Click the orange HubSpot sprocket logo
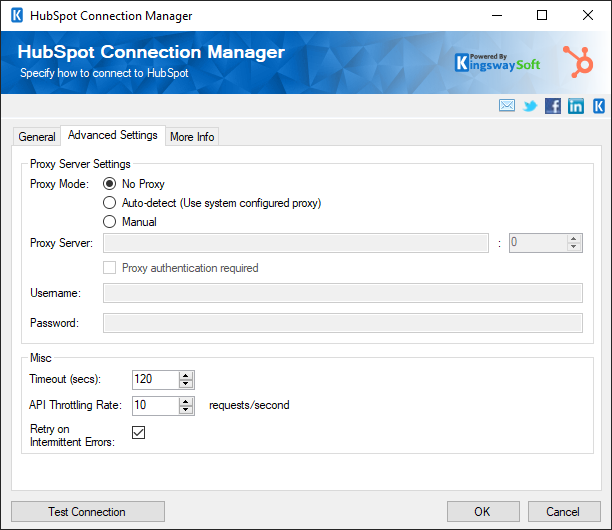The width and height of the screenshot is (612, 530). [x=578, y=62]
